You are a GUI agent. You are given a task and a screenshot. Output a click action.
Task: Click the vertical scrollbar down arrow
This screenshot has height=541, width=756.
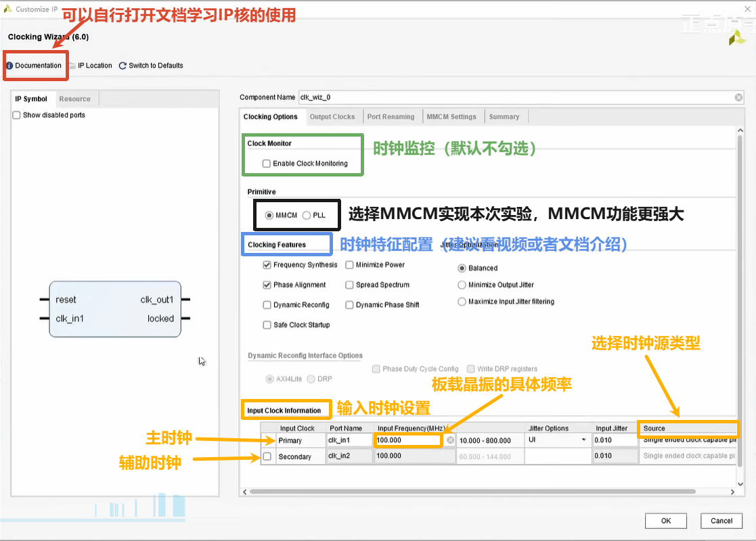[740, 484]
